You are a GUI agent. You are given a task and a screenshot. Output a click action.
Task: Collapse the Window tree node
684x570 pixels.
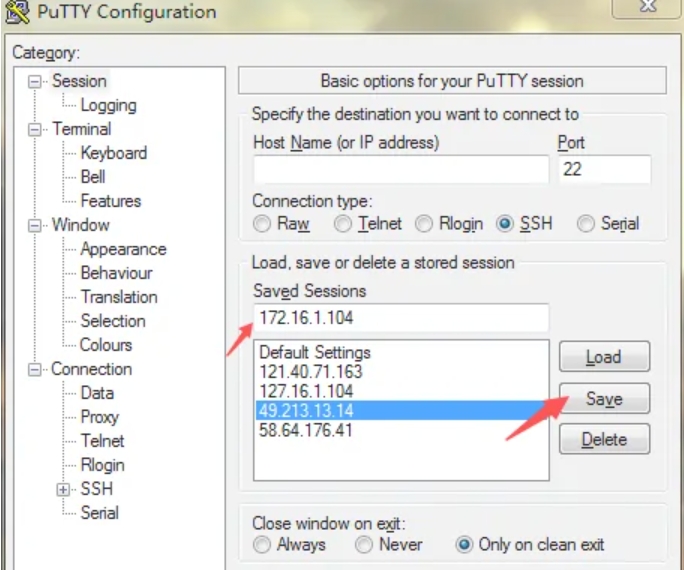[x=34, y=225]
